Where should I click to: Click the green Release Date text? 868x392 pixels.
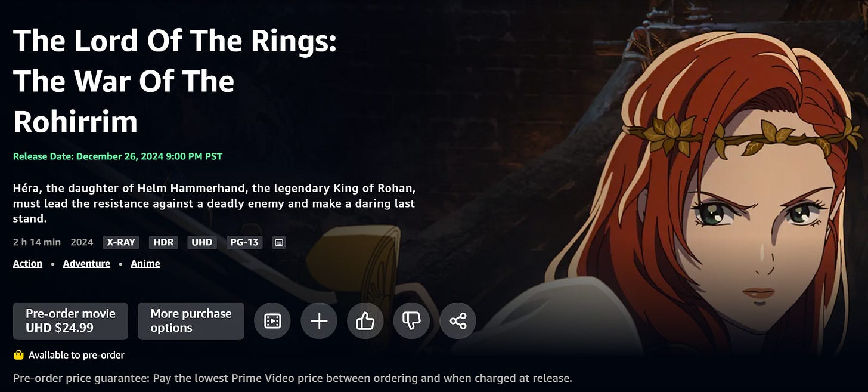click(117, 156)
